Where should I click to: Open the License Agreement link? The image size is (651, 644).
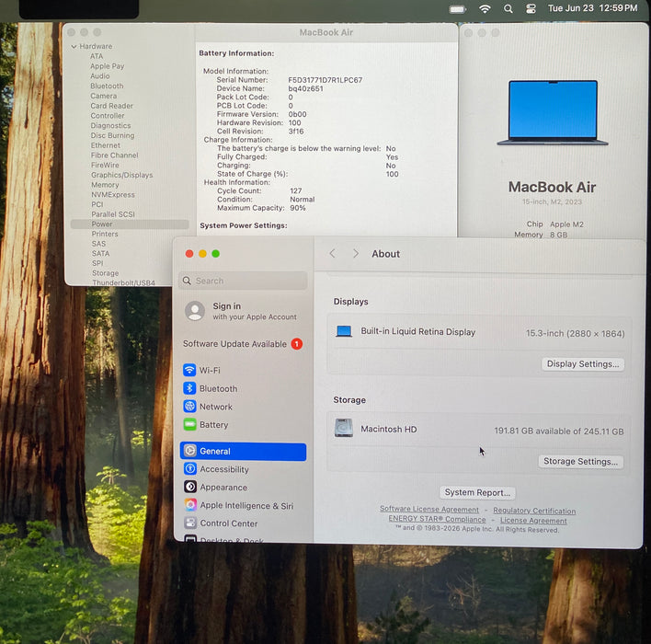[x=533, y=520]
